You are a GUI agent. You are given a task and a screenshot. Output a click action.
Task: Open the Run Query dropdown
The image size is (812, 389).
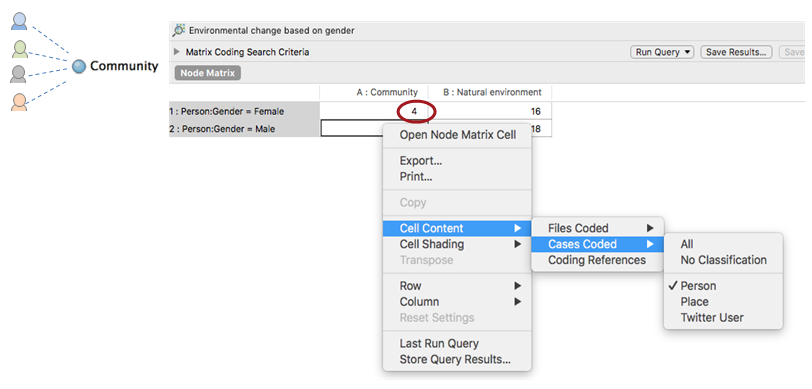coord(661,52)
